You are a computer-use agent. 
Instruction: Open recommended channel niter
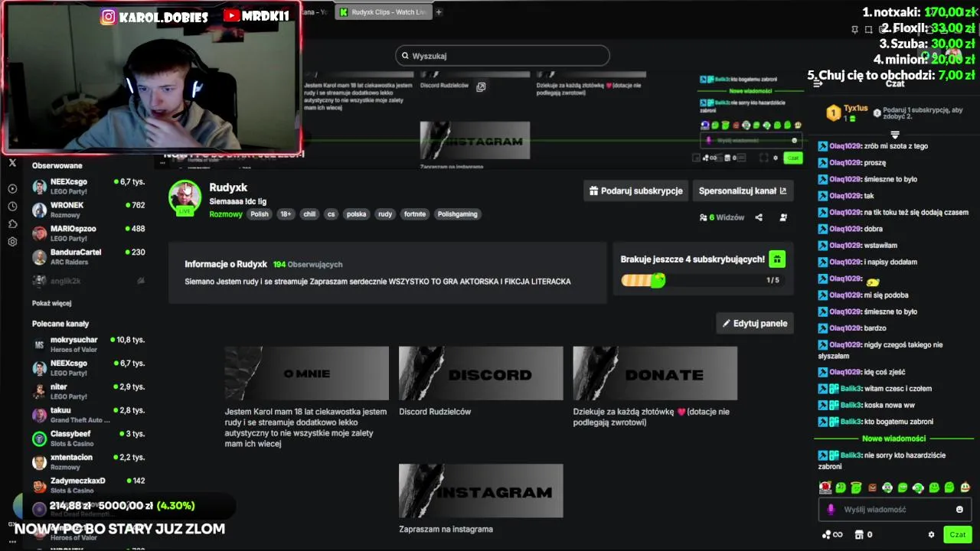[88, 391]
